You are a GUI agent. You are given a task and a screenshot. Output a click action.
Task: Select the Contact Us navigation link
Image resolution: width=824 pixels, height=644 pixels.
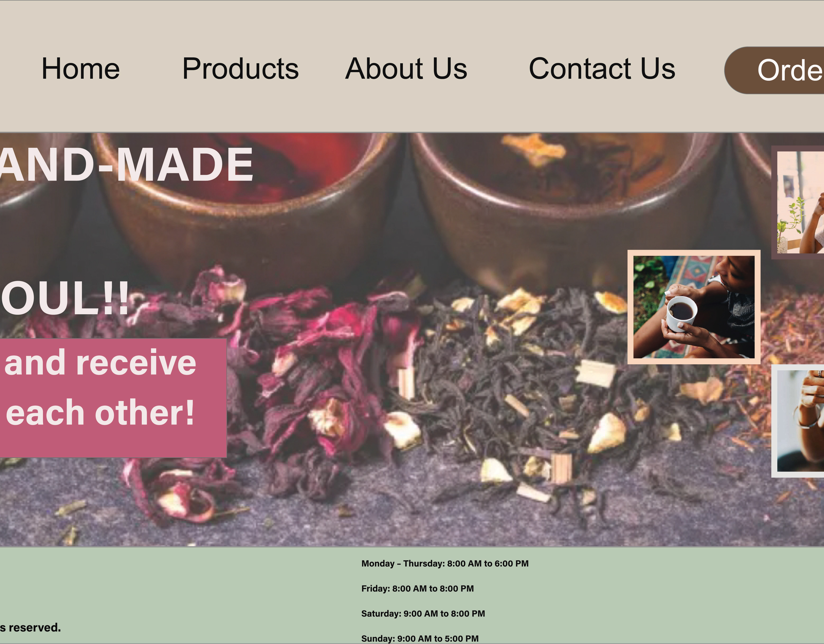point(602,69)
